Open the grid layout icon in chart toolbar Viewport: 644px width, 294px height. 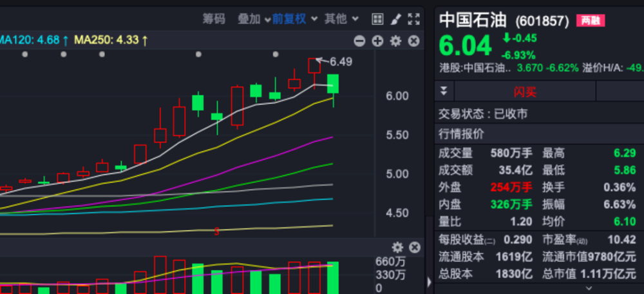point(377,19)
